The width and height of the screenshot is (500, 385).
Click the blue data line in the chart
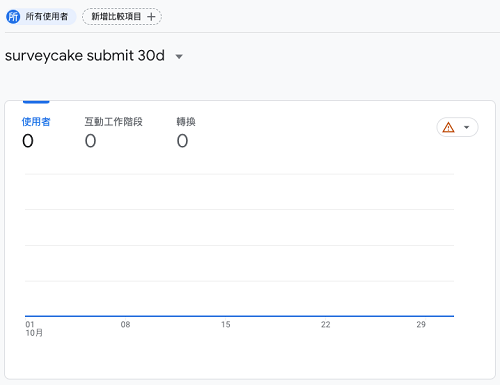239,316
